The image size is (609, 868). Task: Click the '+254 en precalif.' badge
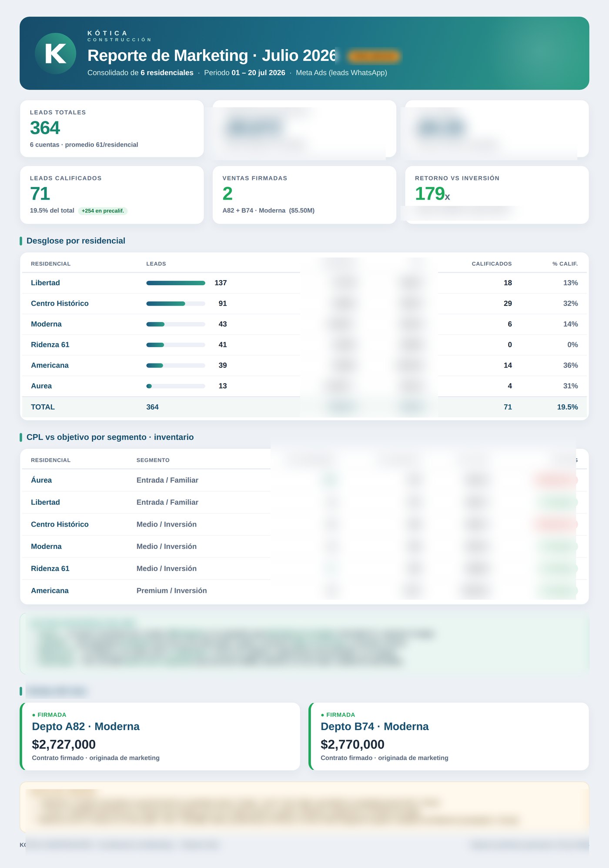[103, 211]
